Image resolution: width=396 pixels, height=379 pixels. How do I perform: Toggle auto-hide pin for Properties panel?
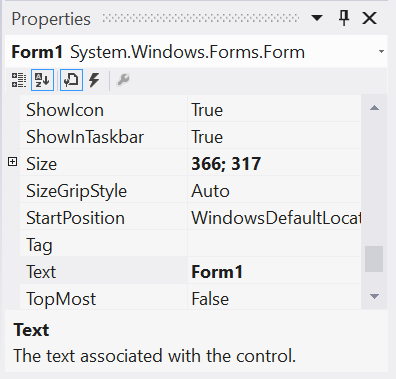344,18
